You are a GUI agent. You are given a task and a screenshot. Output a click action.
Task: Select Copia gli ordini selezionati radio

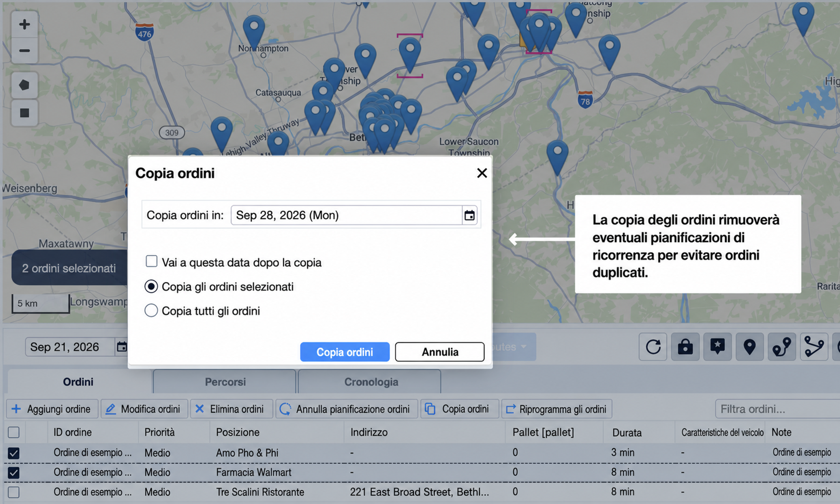pos(151,287)
